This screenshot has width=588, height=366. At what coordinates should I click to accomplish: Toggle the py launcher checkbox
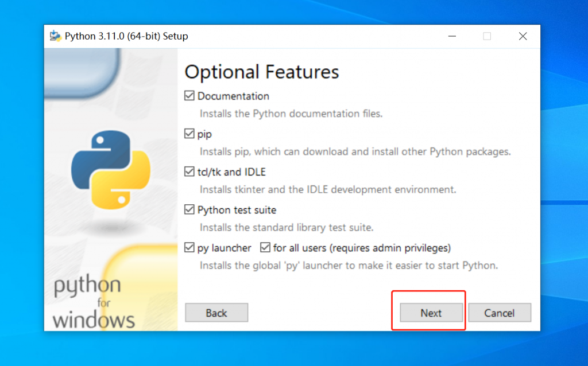[189, 248]
